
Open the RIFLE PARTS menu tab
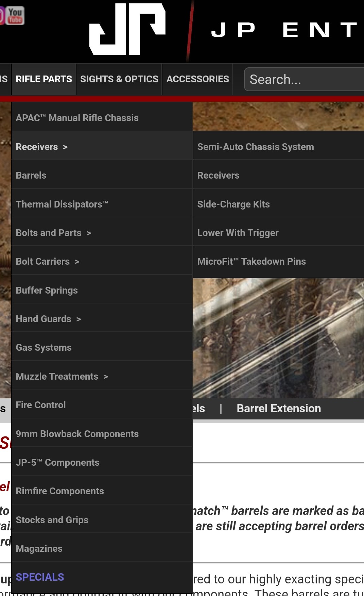point(44,79)
